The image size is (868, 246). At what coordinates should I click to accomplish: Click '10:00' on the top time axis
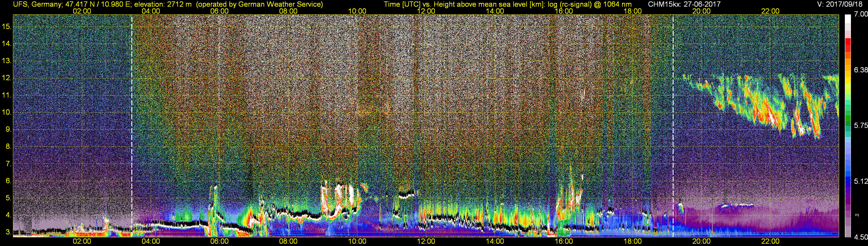click(357, 11)
